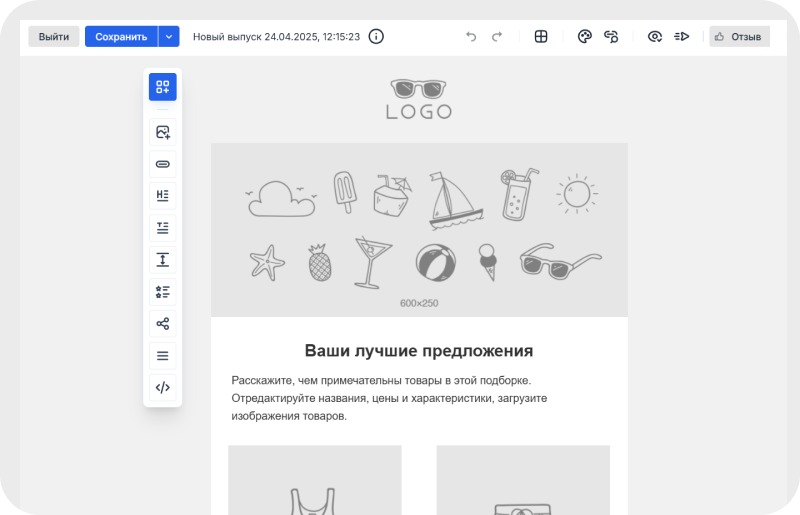800x515 pixels.
Task: Open the color palette icon
Action: (x=585, y=37)
